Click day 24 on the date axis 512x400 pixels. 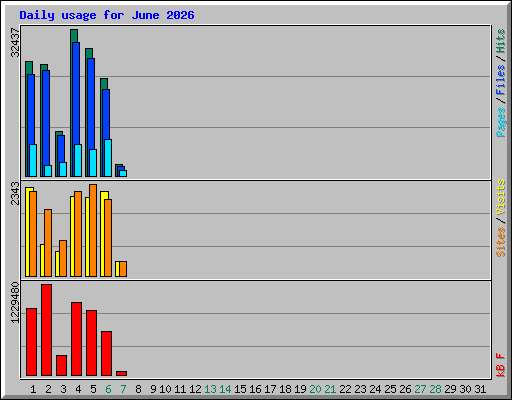(x=375, y=389)
